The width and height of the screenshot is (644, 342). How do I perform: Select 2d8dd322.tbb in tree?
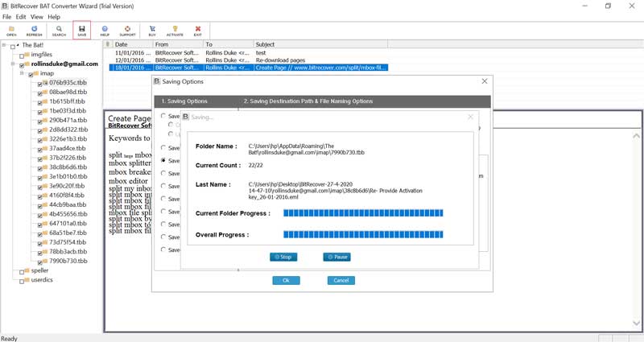tap(68, 130)
